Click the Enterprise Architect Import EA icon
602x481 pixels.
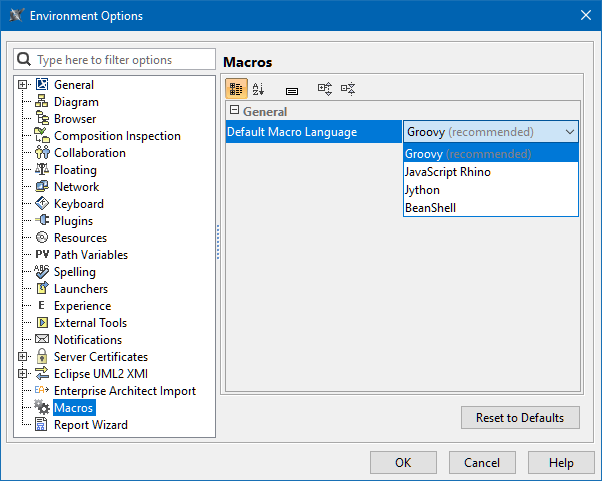click(42, 390)
